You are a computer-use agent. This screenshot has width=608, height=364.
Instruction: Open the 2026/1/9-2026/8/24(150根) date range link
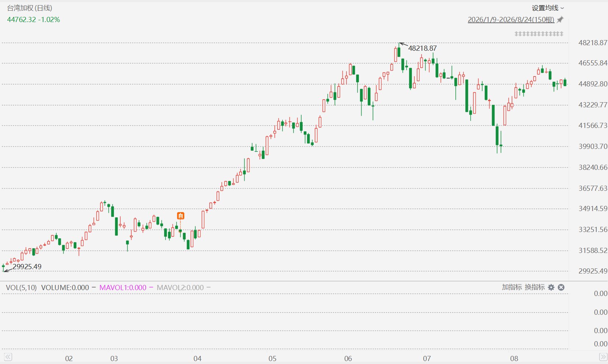[511, 20]
